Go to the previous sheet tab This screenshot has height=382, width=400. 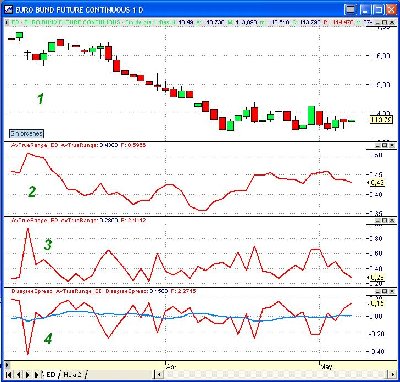[x=19, y=375]
